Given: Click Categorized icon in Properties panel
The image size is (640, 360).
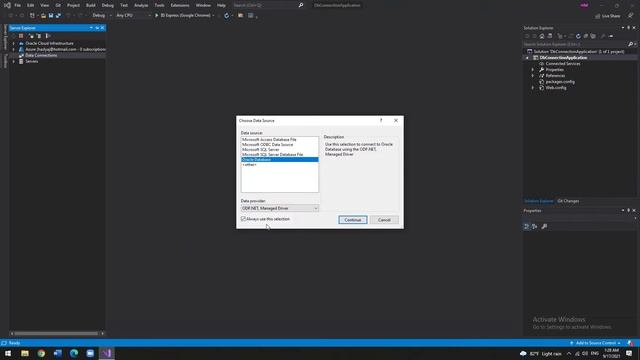Looking at the screenshot, I should coord(527,227).
